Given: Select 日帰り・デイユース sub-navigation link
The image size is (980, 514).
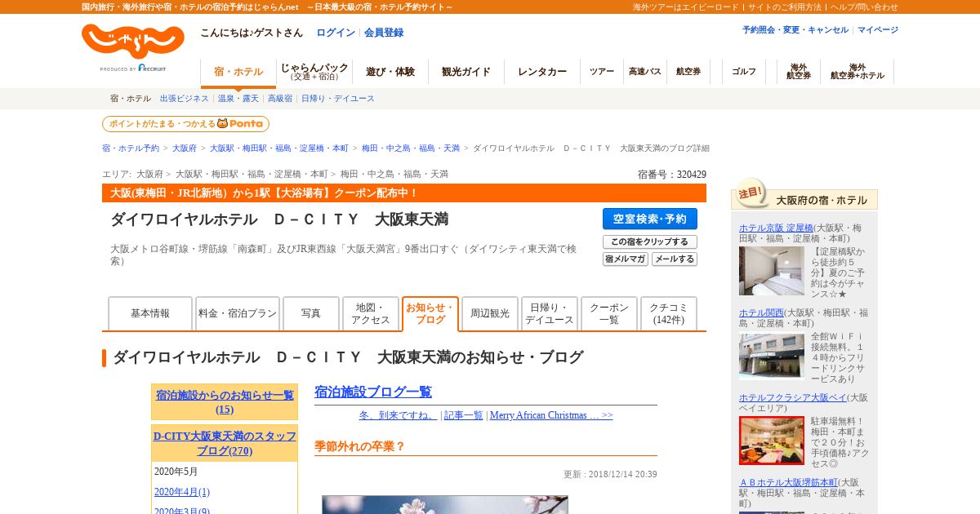Looking at the screenshot, I should click(338, 98).
